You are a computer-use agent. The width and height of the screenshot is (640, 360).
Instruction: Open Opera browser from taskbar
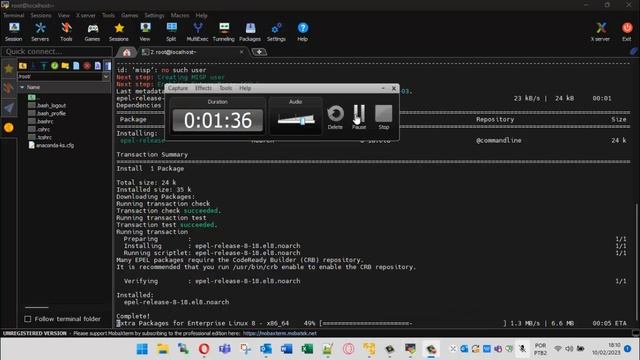[x=204, y=349]
